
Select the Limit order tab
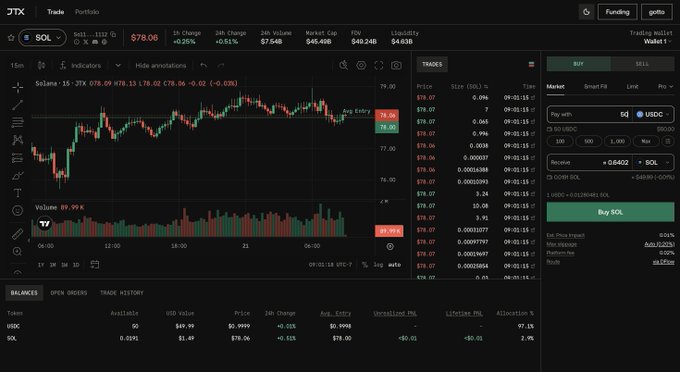click(632, 87)
